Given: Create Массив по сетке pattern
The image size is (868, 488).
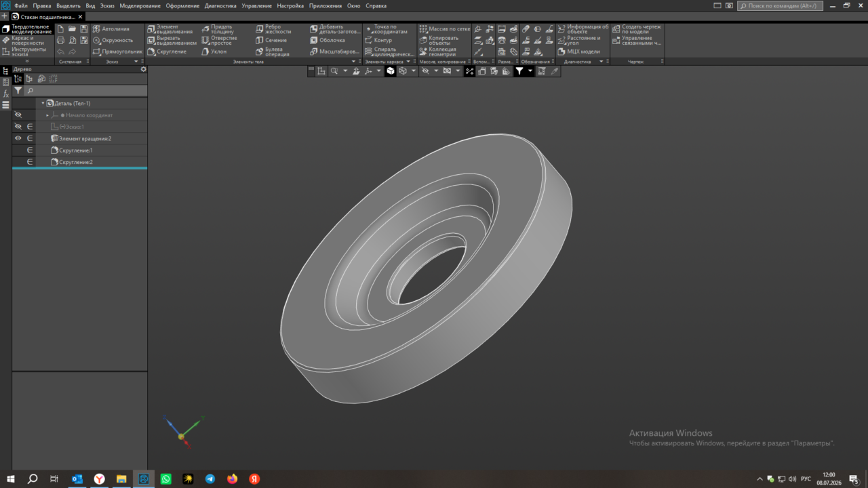Looking at the screenshot, I should (x=445, y=29).
